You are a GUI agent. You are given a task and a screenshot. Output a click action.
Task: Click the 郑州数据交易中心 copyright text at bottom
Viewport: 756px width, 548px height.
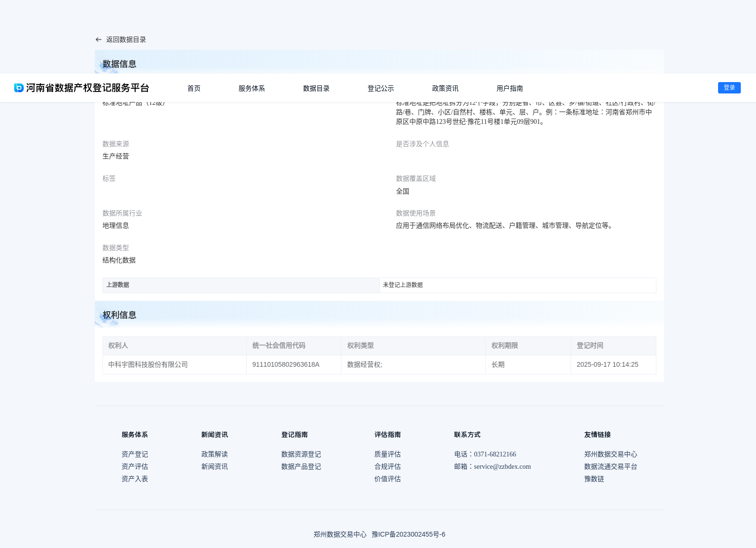click(x=340, y=535)
